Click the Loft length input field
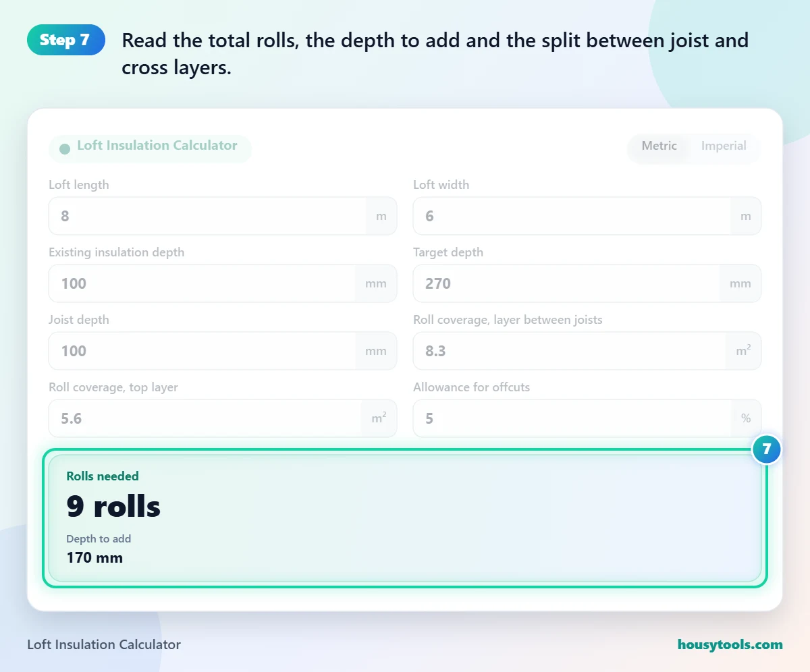 [223, 216]
